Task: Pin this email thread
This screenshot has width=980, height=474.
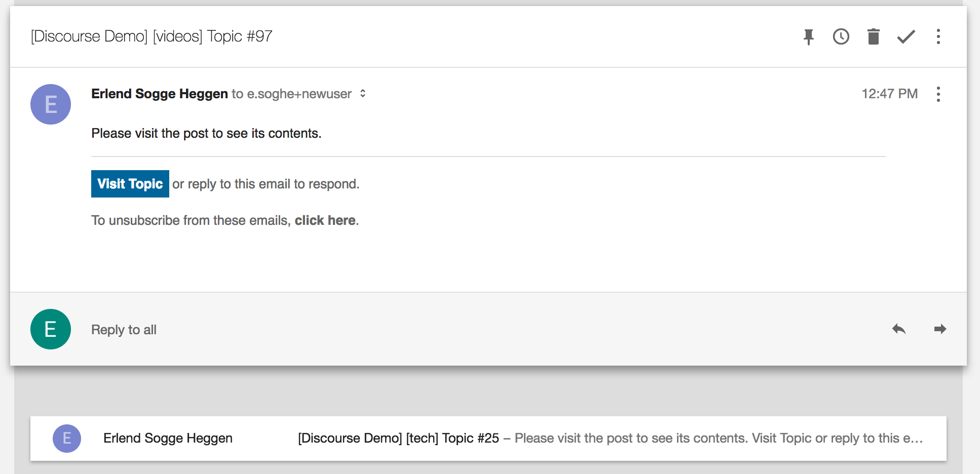Action: 809,36
